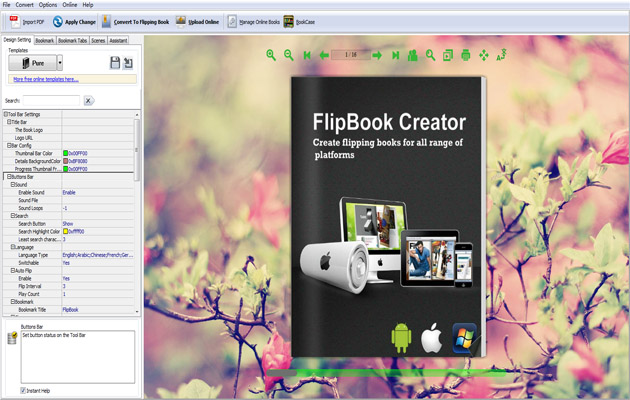Open the Convert menu
Viewport: 630px width, 400px height.
pos(25,5)
